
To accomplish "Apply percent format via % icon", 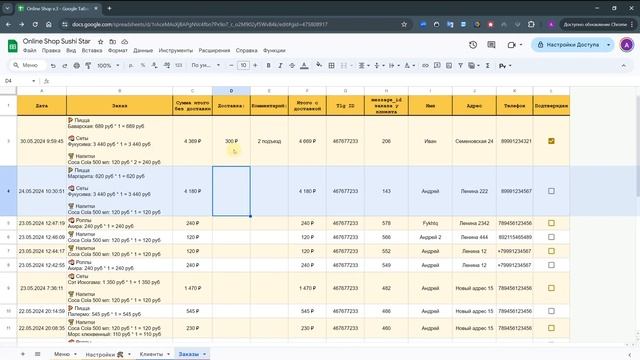I will (x=143, y=65).
